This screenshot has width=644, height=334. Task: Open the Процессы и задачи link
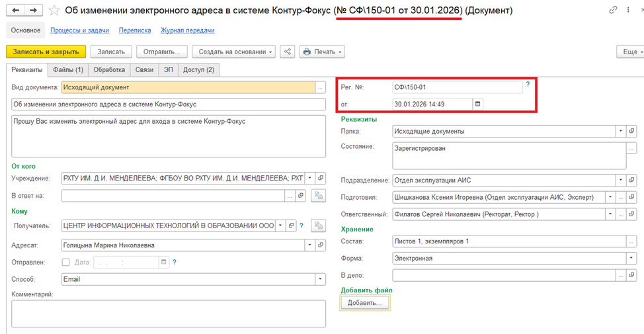point(79,30)
